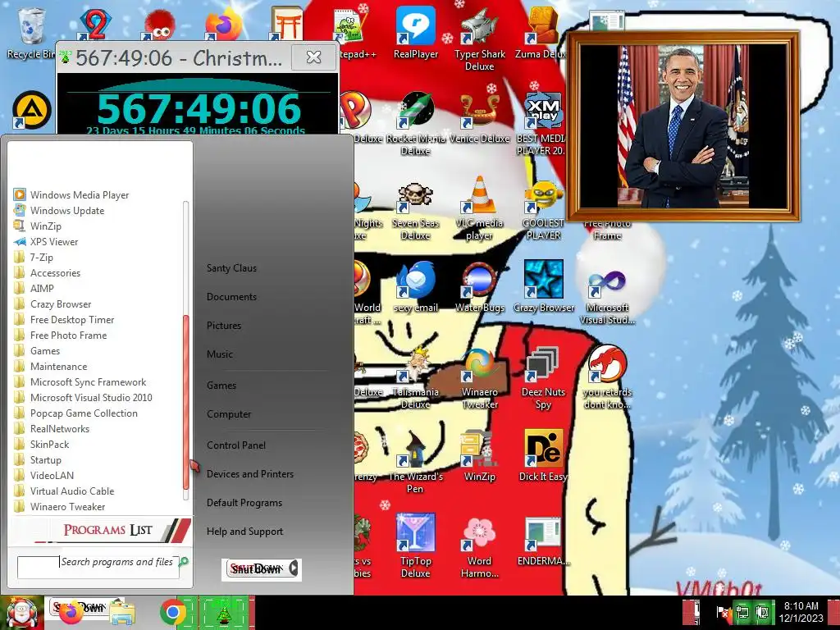
Task: Launch Seven Seas Deluxe shortcut
Action: tap(416, 210)
